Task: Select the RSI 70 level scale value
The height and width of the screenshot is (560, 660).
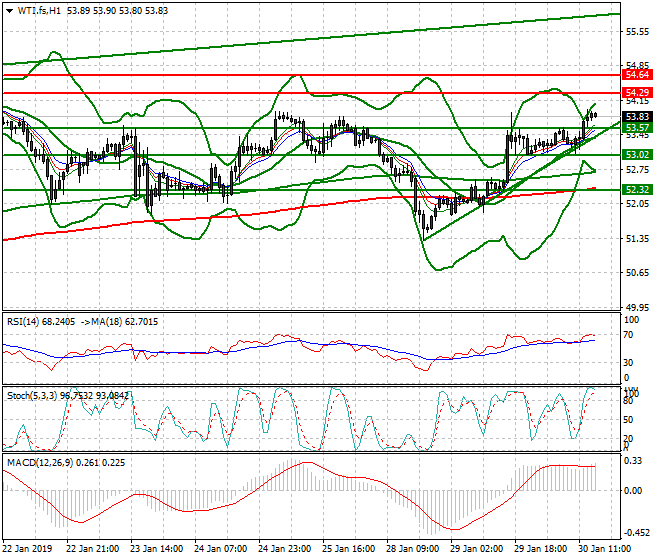Action: click(628, 335)
